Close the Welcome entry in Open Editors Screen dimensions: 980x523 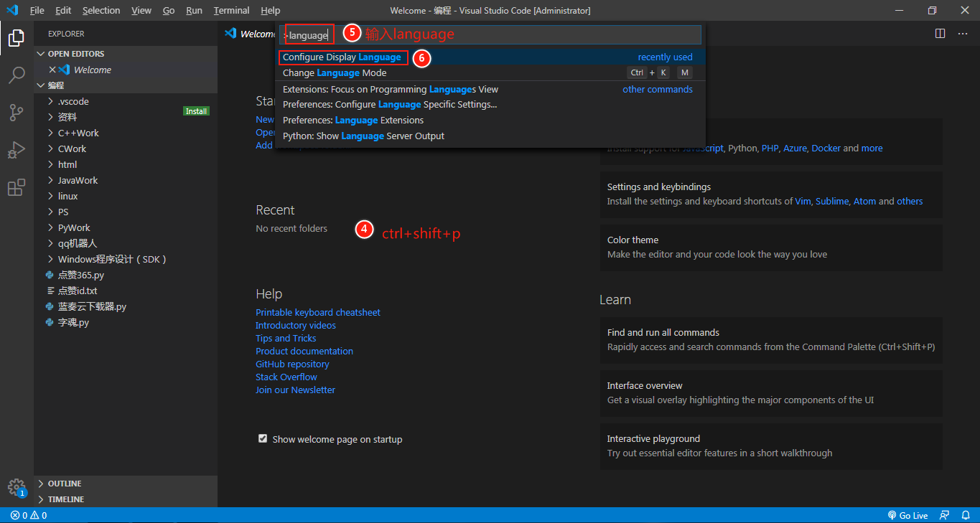pos(52,70)
